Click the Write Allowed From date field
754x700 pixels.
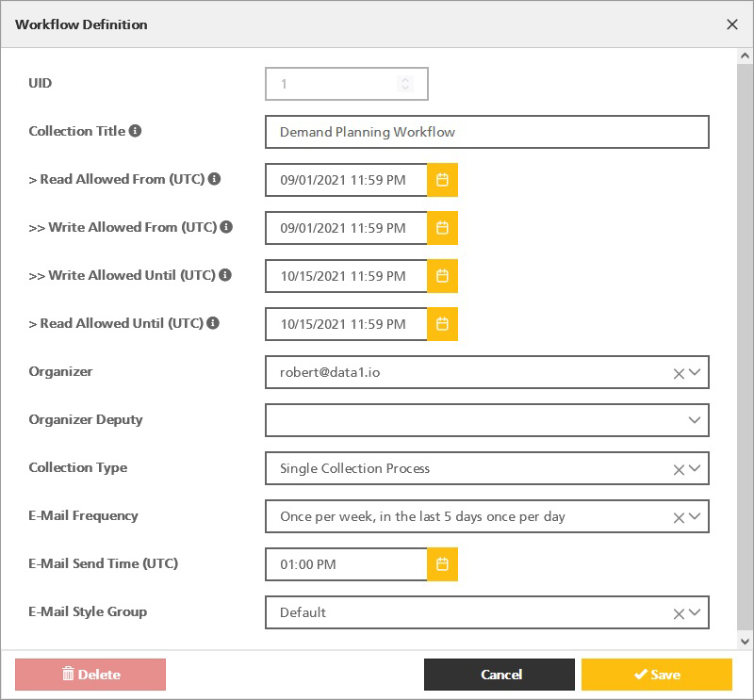(346, 228)
